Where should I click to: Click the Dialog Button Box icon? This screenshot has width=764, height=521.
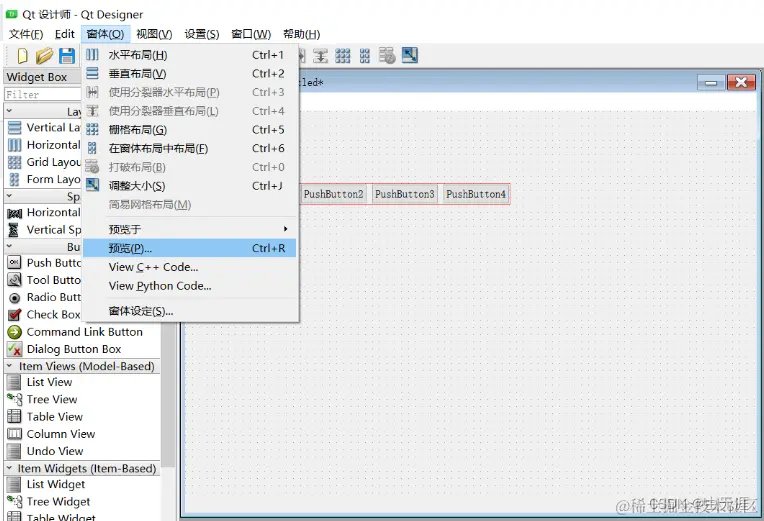tap(15, 349)
